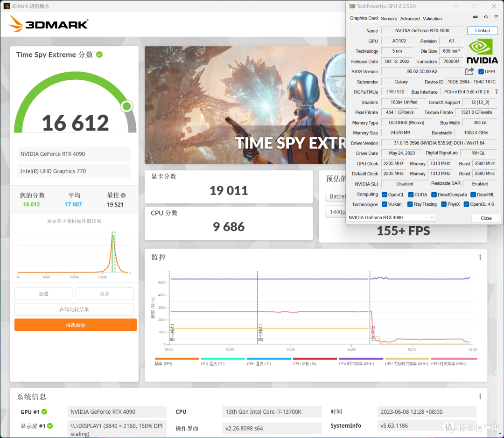The height and width of the screenshot is (438, 504).
Task: Click the green check beside 显示屏 #1
Action: [50, 426]
